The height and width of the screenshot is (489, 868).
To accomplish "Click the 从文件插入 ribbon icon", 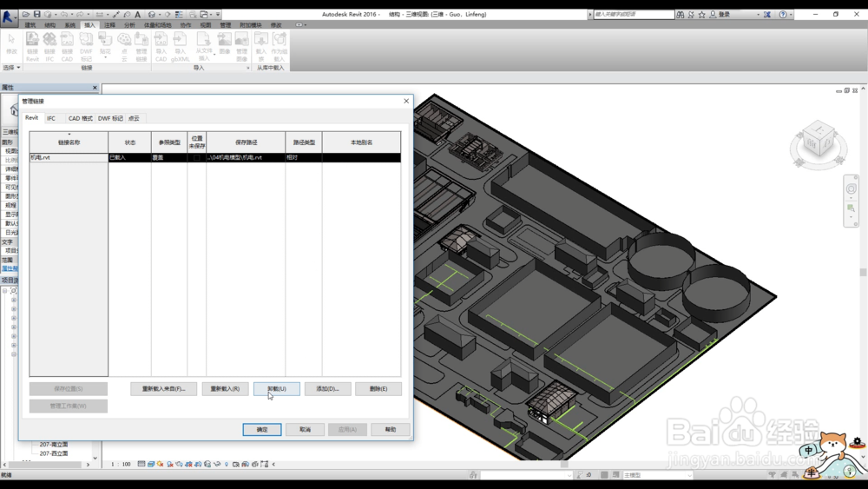I will pos(204,47).
